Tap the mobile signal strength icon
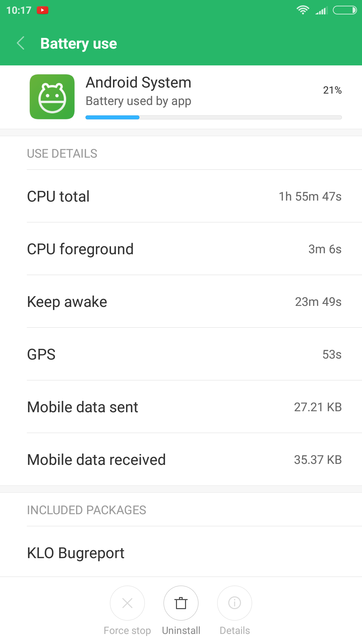Screen dimensions: 362x644 point(321,11)
